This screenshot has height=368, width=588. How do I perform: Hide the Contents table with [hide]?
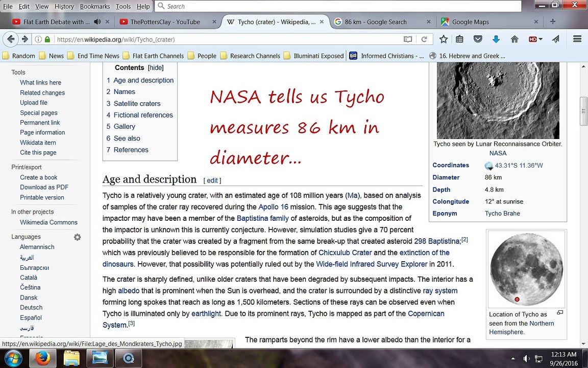[x=156, y=67]
